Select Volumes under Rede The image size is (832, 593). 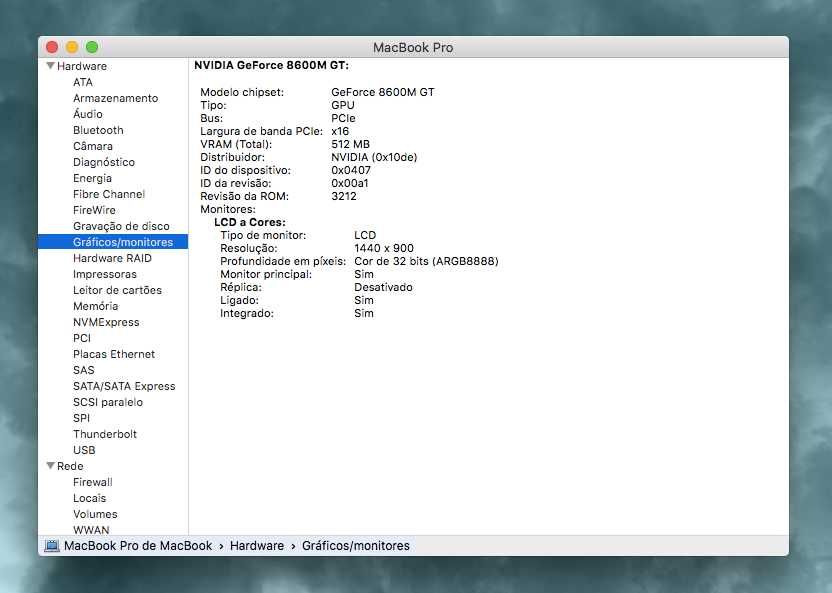pos(96,514)
